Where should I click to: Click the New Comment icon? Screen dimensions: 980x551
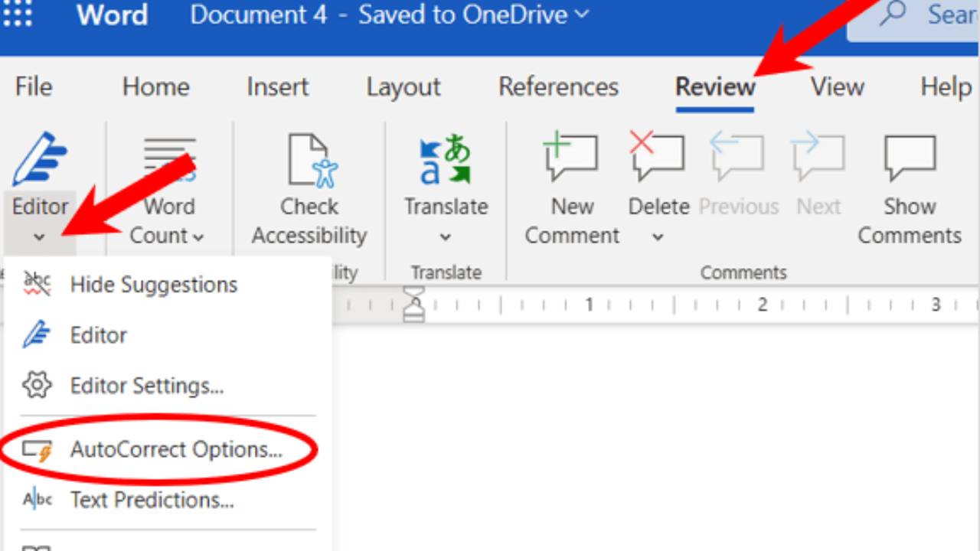[571, 158]
